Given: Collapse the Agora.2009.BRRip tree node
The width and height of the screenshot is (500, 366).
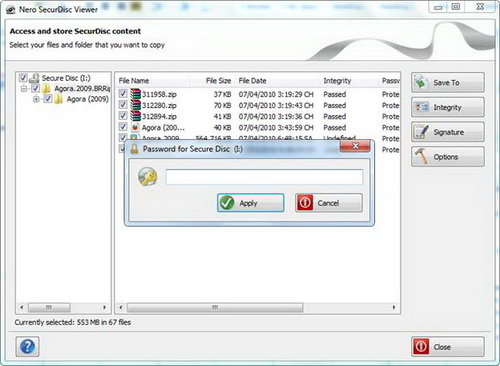Looking at the screenshot, I should pos(24,89).
